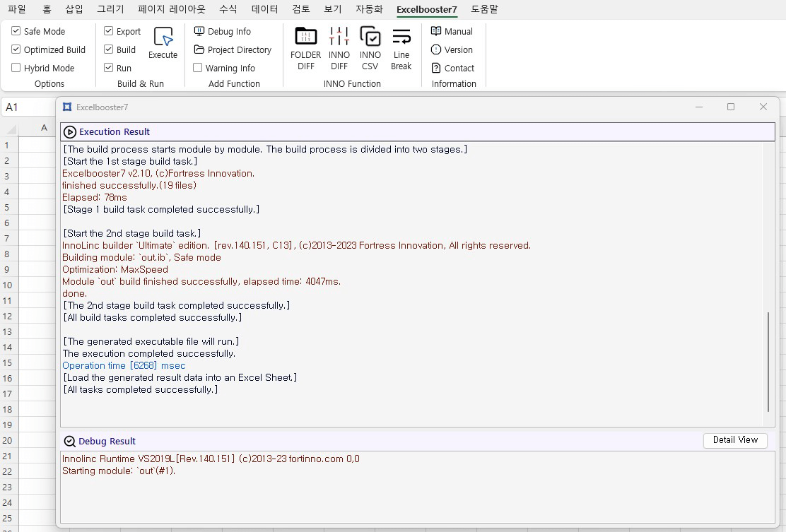Image resolution: width=786 pixels, height=532 pixels.
Task: Select the Excelbooster7 ribbon tab
Action: point(427,9)
